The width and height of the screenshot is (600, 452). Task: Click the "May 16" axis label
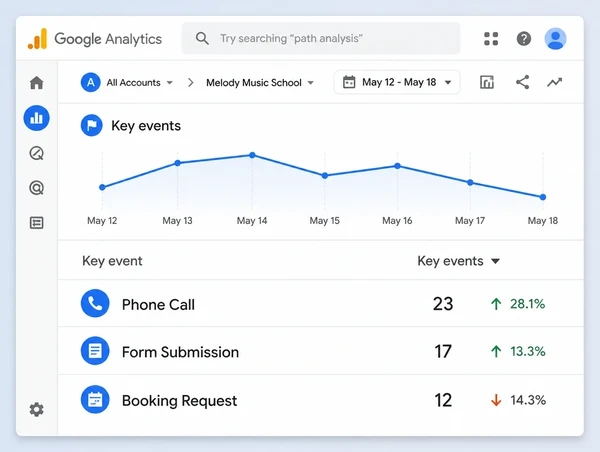(x=397, y=221)
